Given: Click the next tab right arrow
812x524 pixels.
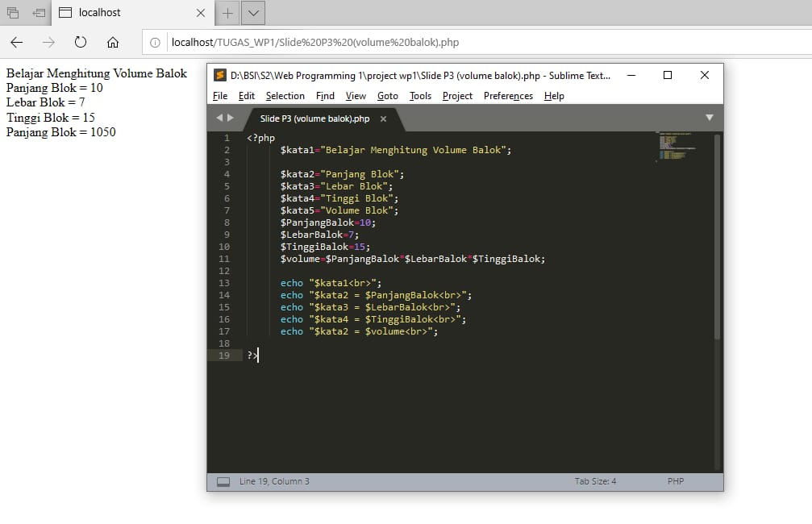Looking at the screenshot, I should tap(231, 118).
